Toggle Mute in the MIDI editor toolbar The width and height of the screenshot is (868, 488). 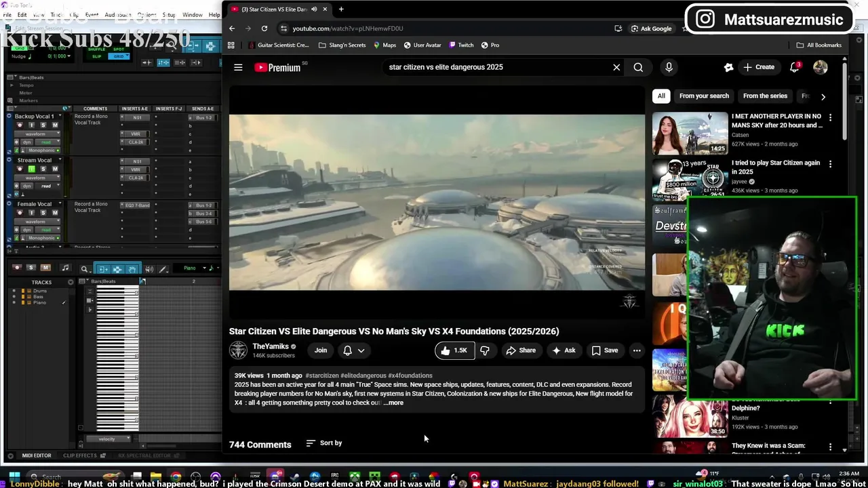click(45, 268)
